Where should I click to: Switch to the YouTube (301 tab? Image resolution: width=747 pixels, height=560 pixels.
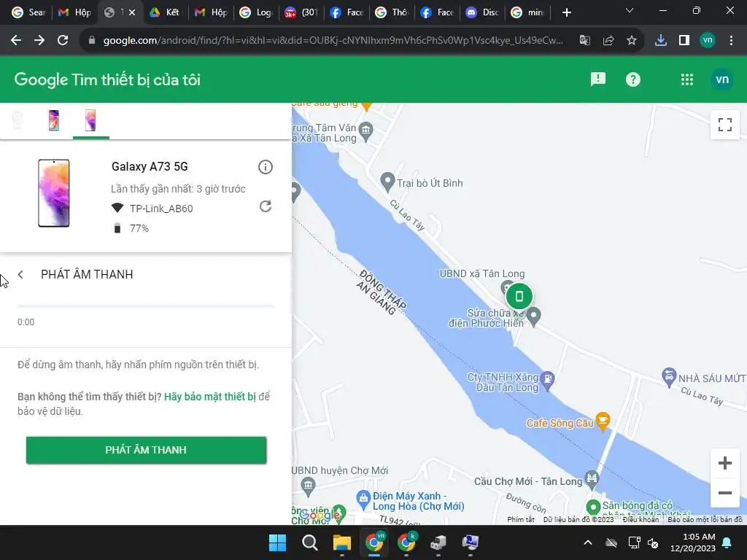[x=301, y=12]
